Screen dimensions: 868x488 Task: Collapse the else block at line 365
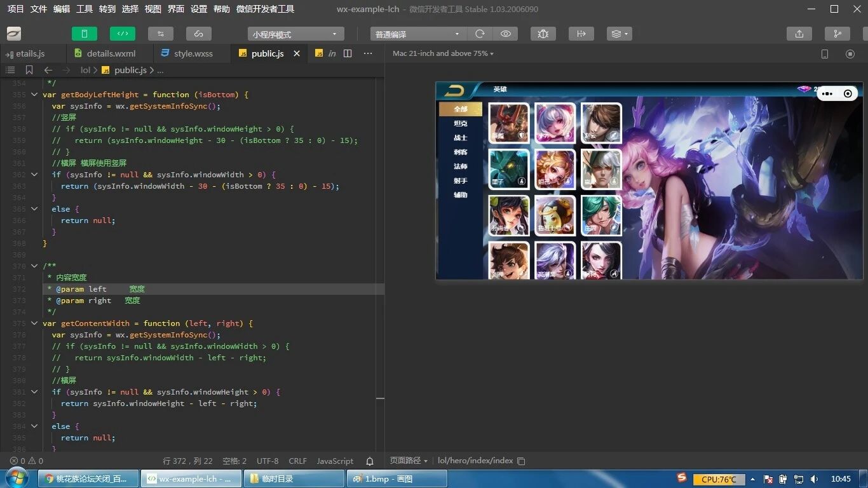pyautogui.click(x=34, y=209)
